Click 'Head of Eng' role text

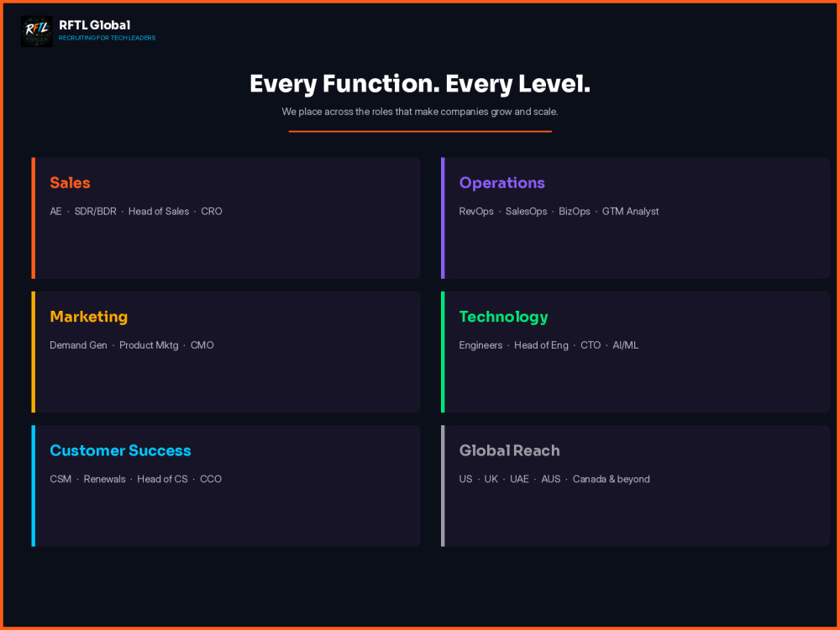541,345
